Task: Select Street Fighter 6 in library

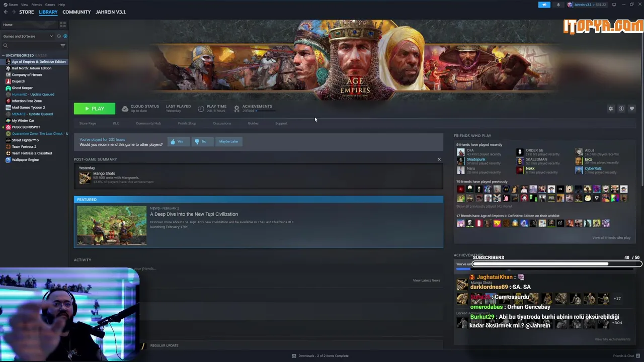Action: [x=25, y=140]
